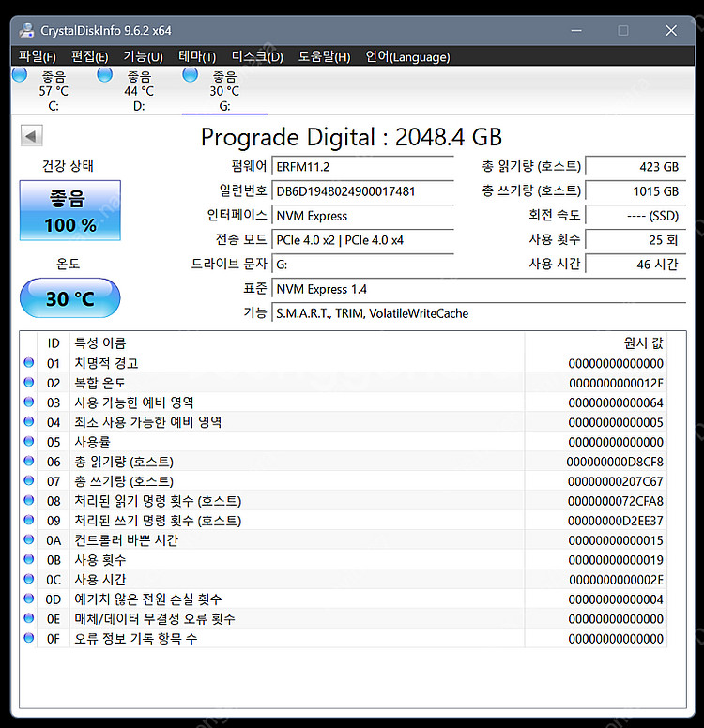Click the CrystalDiskInfo app icon in title bar
This screenshot has height=728, width=704.
point(27,30)
